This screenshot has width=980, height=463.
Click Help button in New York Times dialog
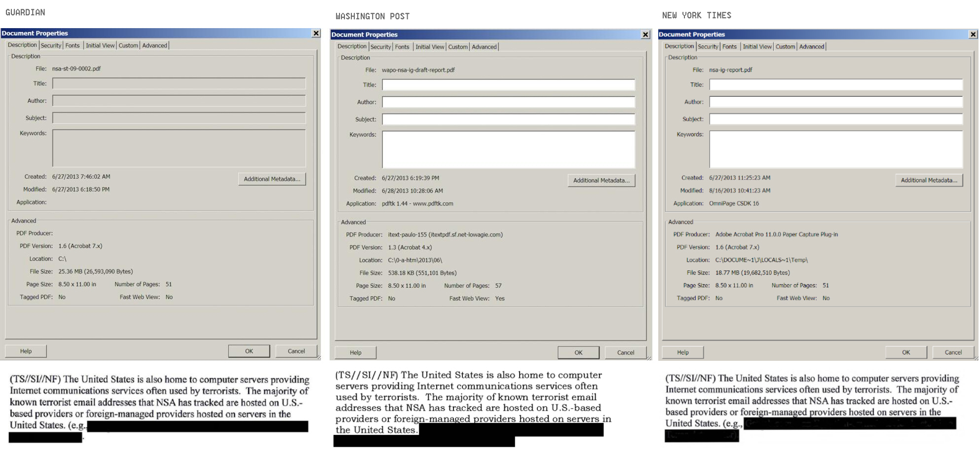pyautogui.click(x=683, y=352)
